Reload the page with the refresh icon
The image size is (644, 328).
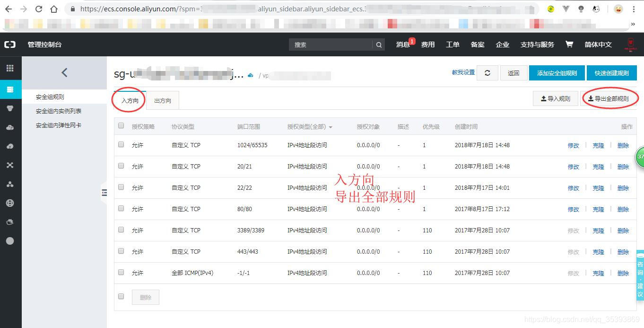tap(39, 9)
